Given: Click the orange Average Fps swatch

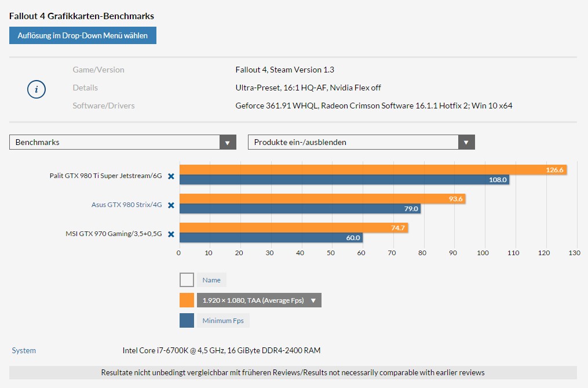Looking at the screenshot, I should [x=187, y=300].
